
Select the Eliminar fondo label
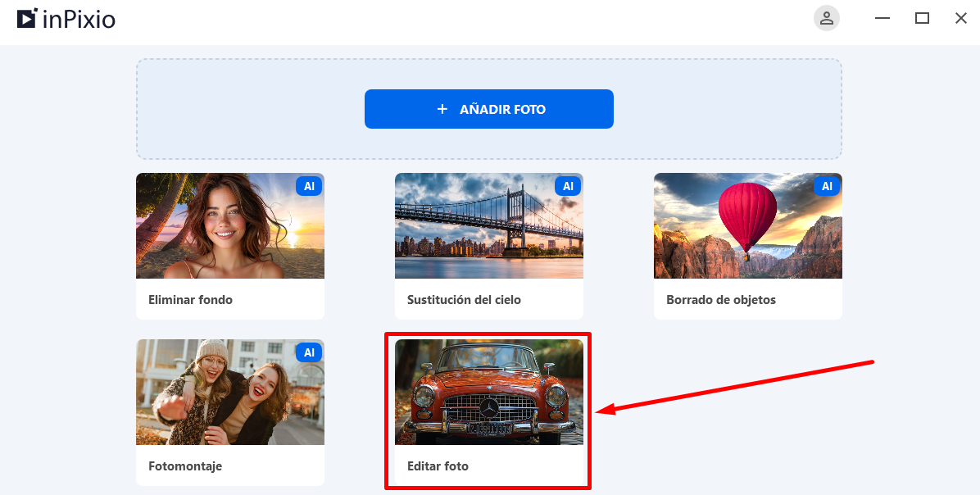190,300
